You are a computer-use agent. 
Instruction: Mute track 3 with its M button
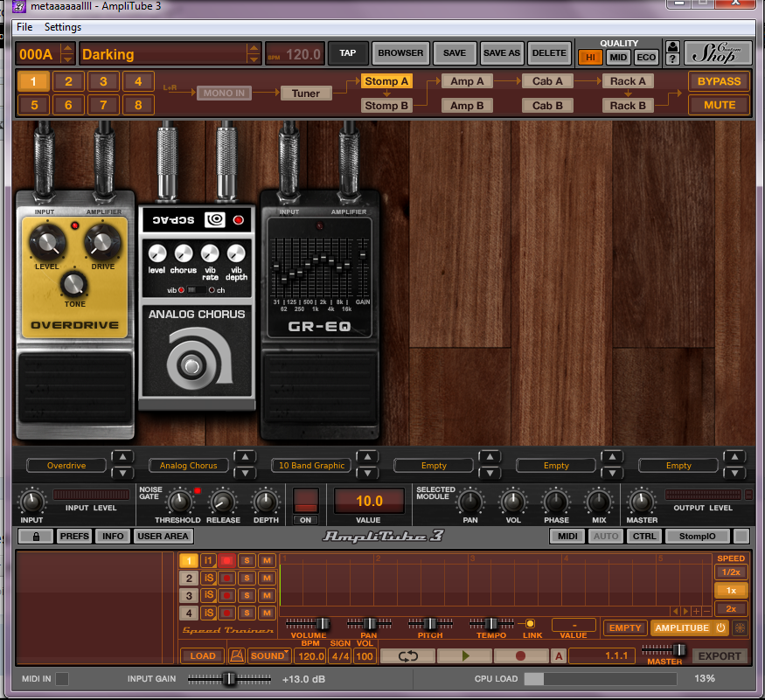point(267,595)
